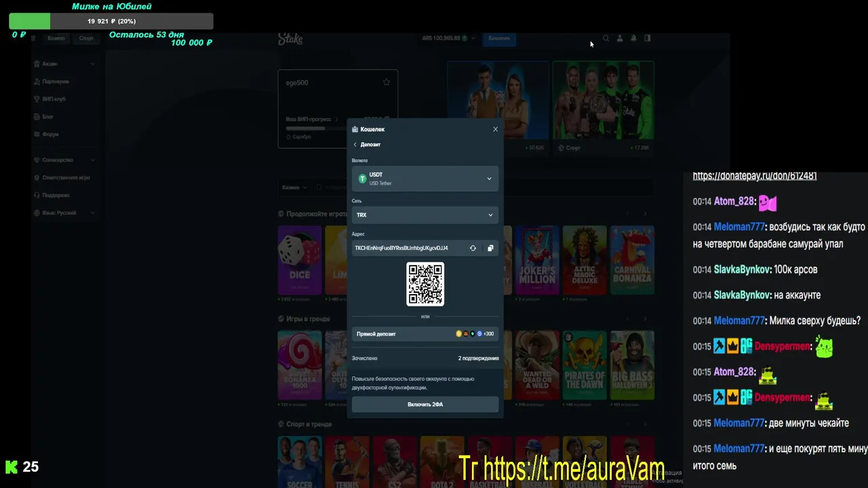Open the Ваш ВИП-прогресс link
This screenshot has height=488, width=868.
pos(312,119)
